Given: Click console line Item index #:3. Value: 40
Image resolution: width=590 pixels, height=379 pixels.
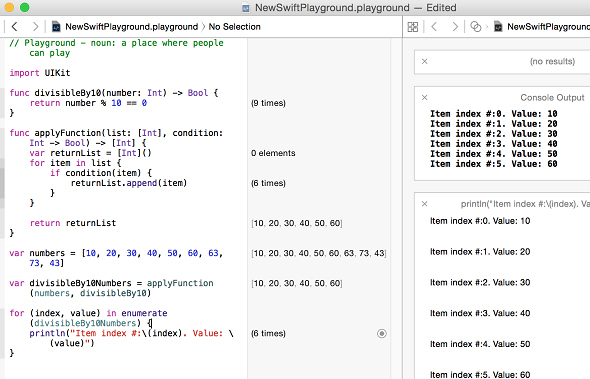Looking at the screenshot, I should click(x=494, y=144).
